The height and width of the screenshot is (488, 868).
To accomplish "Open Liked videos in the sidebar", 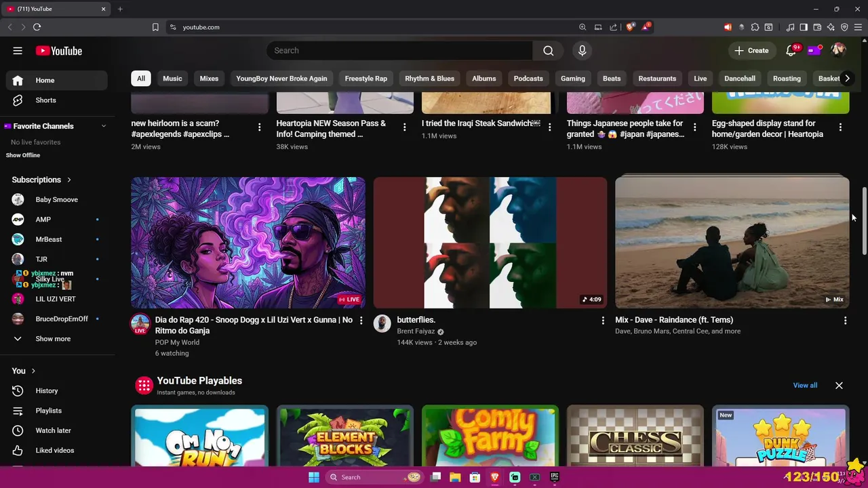I will (57, 450).
